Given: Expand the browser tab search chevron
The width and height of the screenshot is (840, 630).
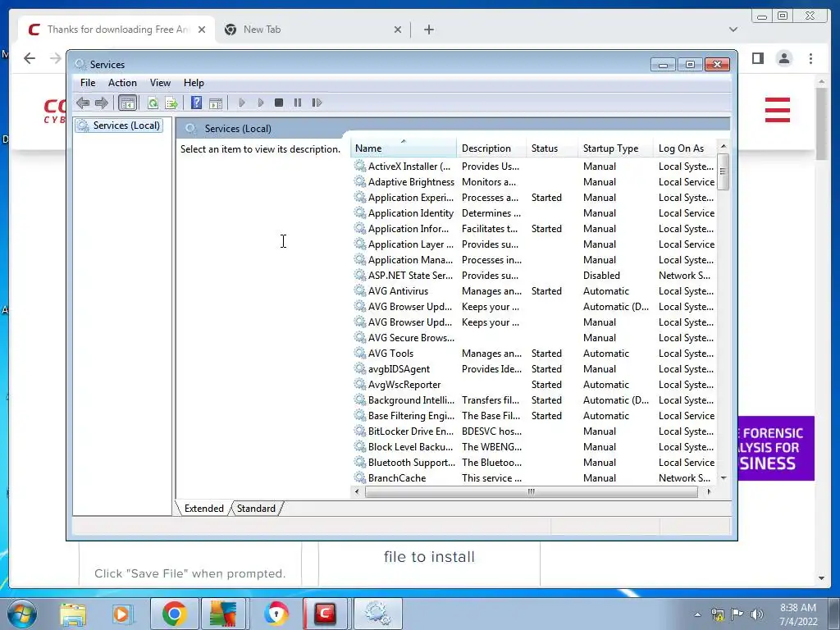Looking at the screenshot, I should (733, 30).
